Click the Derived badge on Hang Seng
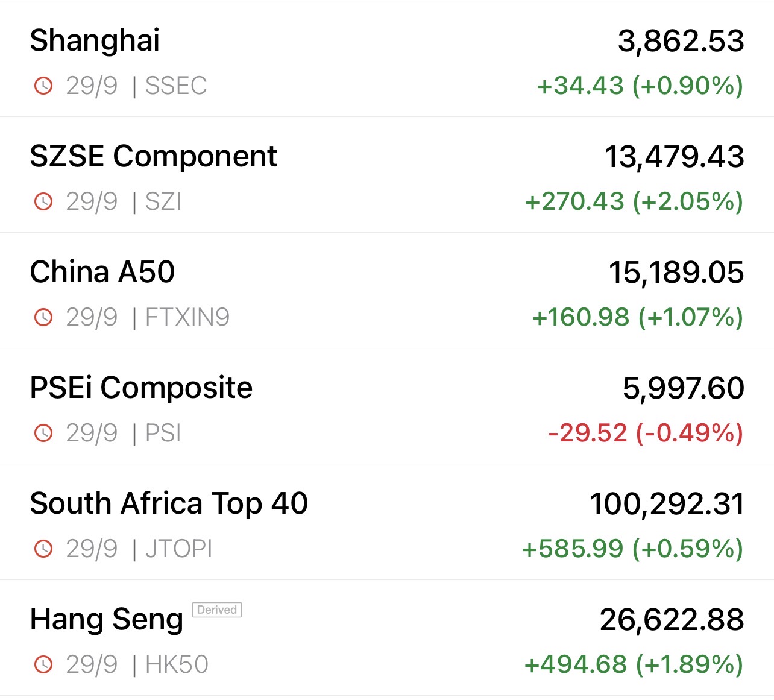Image resolution: width=774 pixels, height=700 pixels. [x=217, y=610]
